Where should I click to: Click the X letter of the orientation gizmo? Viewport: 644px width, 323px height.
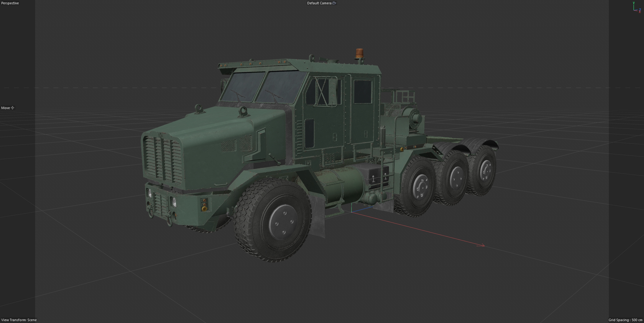640,12
